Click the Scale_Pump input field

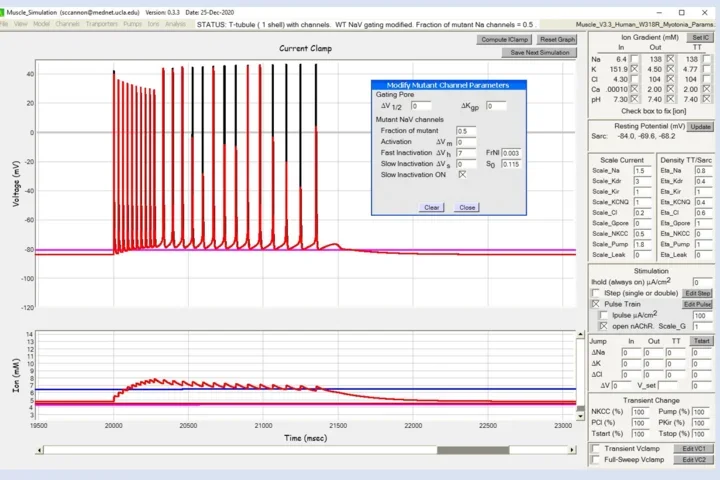point(642,244)
